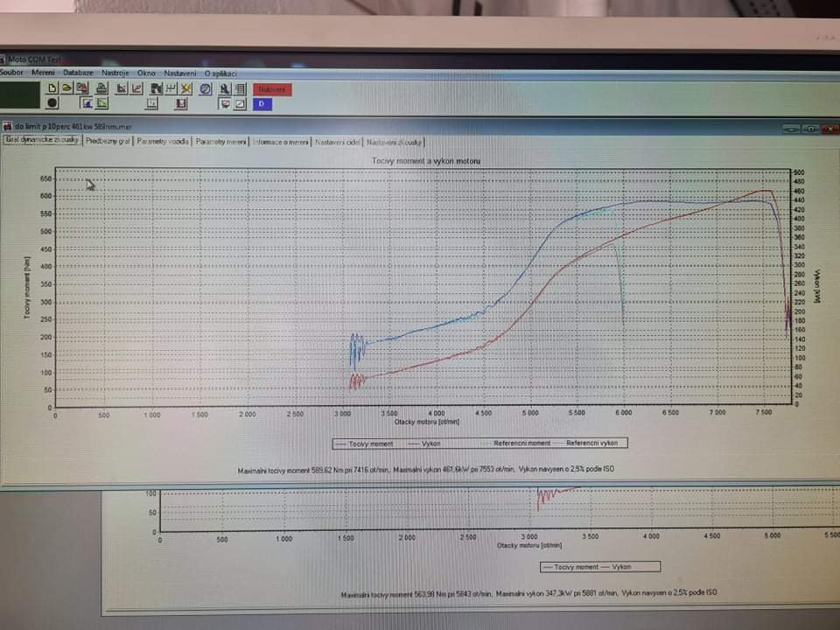
Task: Switch to the Predbezny graf tab
Action: click(x=108, y=141)
